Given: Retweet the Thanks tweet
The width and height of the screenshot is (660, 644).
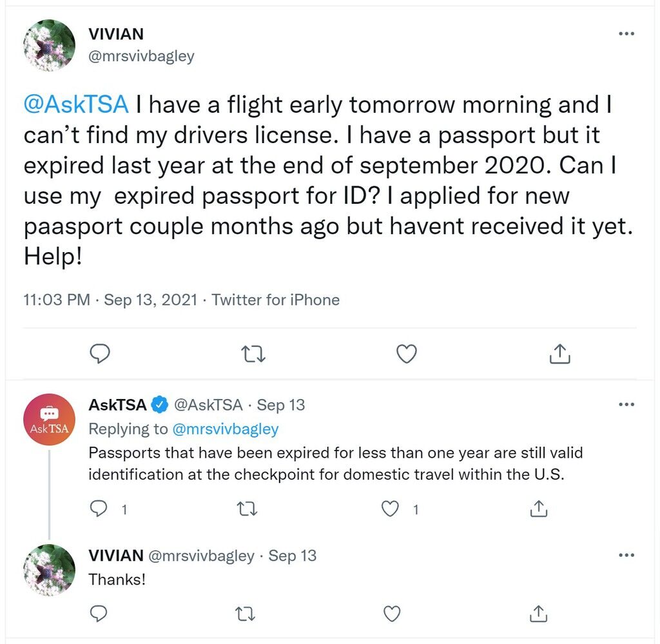Looking at the screenshot, I should [x=245, y=614].
